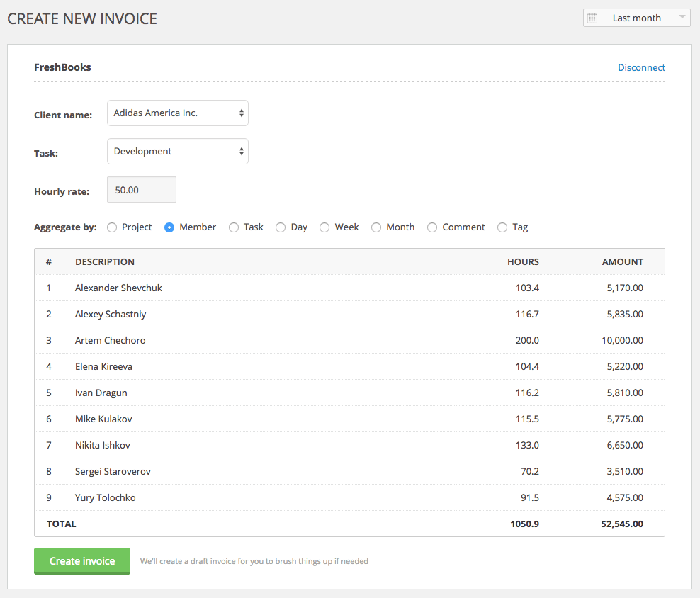
Task: Click the HOURS column header
Action: pyautogui.click(x=523, y=262)
